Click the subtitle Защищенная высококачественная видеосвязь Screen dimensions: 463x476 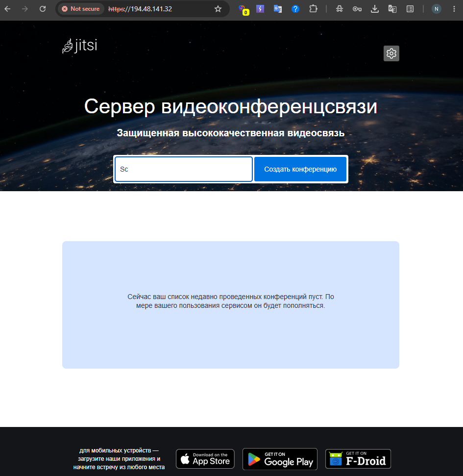pos(231,133)
